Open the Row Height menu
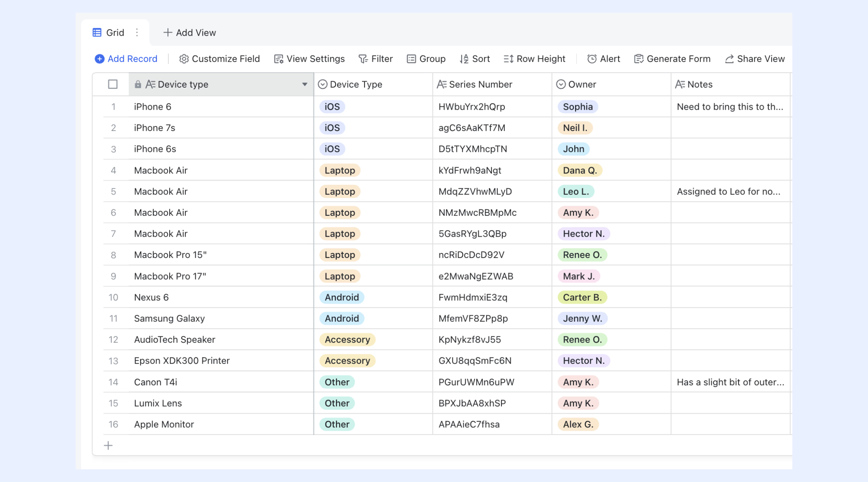The image size is (868, 482). click(x=534, y=59)
